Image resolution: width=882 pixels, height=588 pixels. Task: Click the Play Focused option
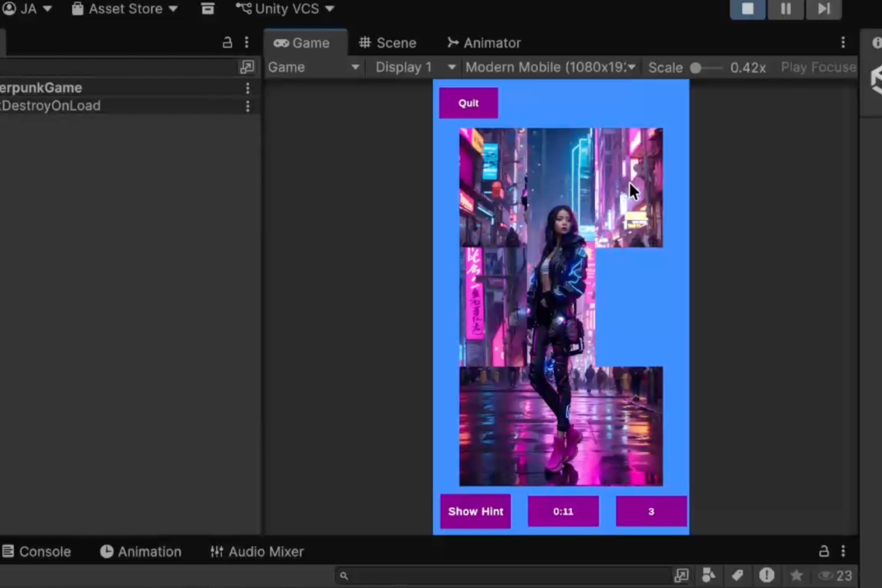tap(818, 67)
